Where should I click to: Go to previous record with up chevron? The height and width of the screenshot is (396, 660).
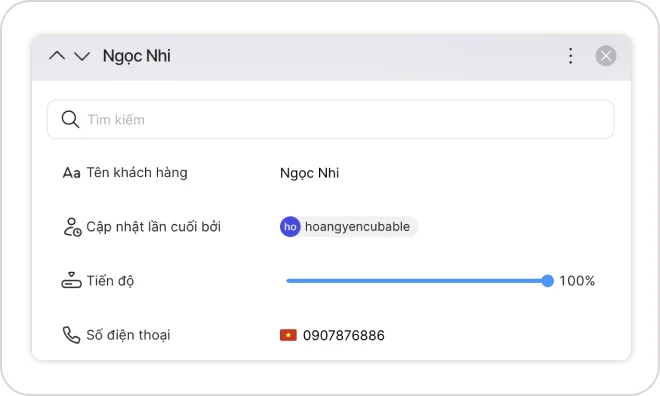pyautogui.click(x=57, y=56)
